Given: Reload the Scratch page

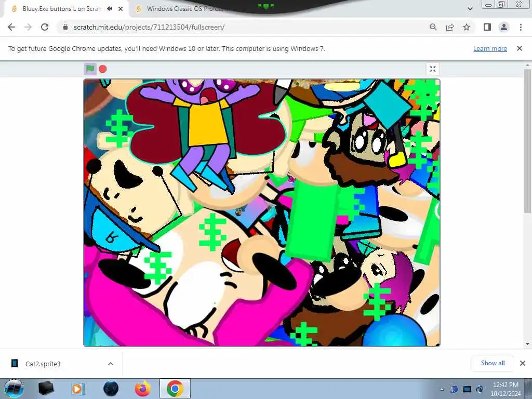Looking at the screenshot, I should (45, 27).
